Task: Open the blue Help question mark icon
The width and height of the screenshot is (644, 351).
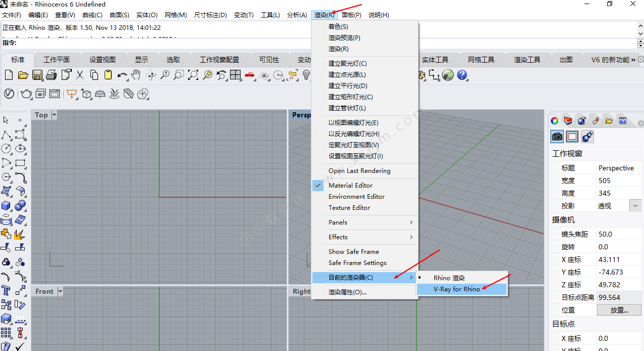Action: pos(462,75)
